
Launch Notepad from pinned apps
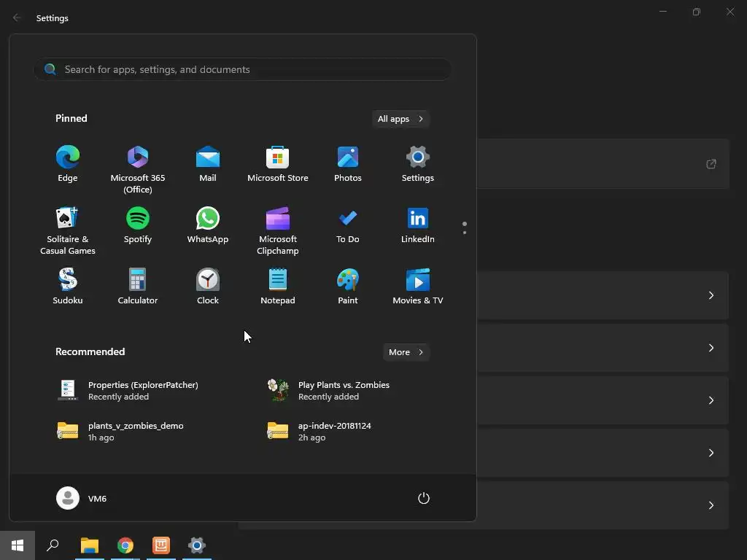coord(278,287)
